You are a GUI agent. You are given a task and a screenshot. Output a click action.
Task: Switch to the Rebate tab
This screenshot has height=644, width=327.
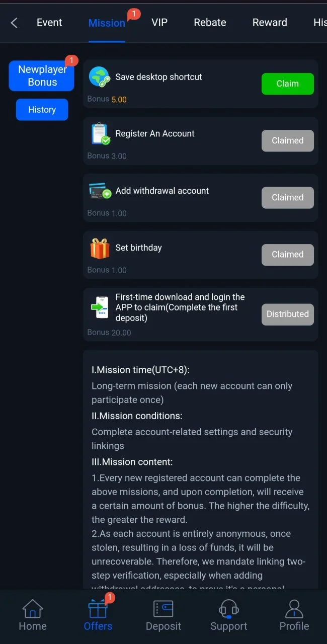[210, 23]
